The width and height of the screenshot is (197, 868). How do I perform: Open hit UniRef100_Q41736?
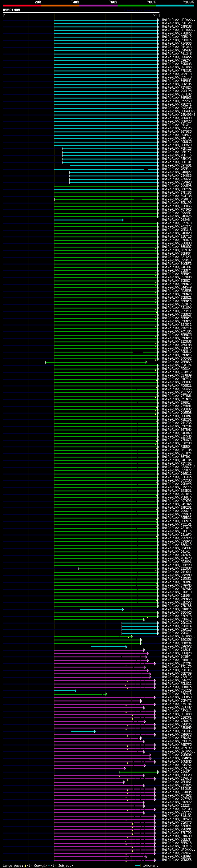pyautogui.click(x=177, y=423)
